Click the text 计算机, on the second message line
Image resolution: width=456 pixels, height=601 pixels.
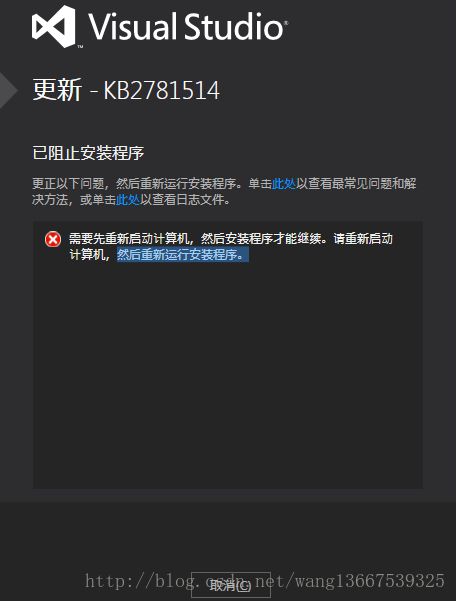90,255
